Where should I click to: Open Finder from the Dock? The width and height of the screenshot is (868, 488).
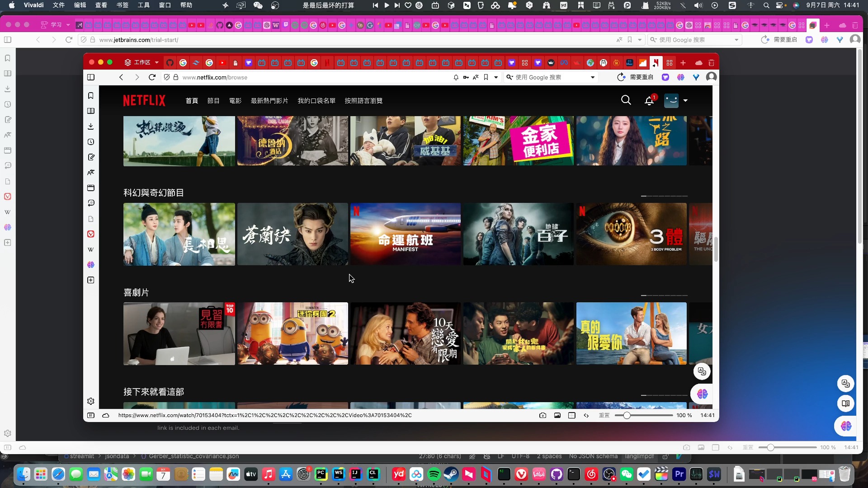(x=24, y=474)
